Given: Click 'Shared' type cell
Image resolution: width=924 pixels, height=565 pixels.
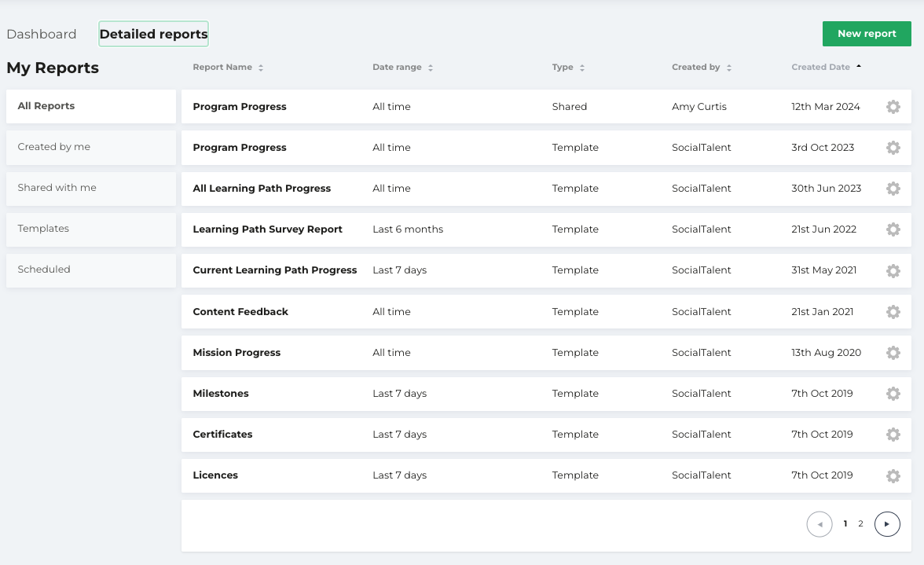Looking at the screenshot, I should (x=569, y=107).
